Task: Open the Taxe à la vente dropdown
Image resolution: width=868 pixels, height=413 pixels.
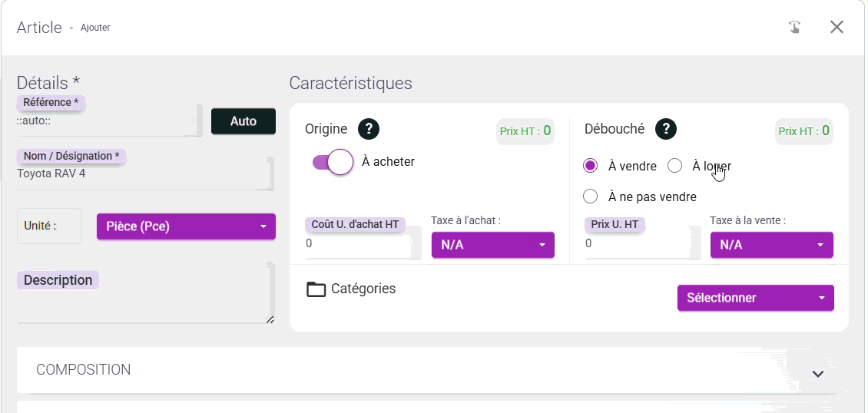Action: [x=771, y=245]
